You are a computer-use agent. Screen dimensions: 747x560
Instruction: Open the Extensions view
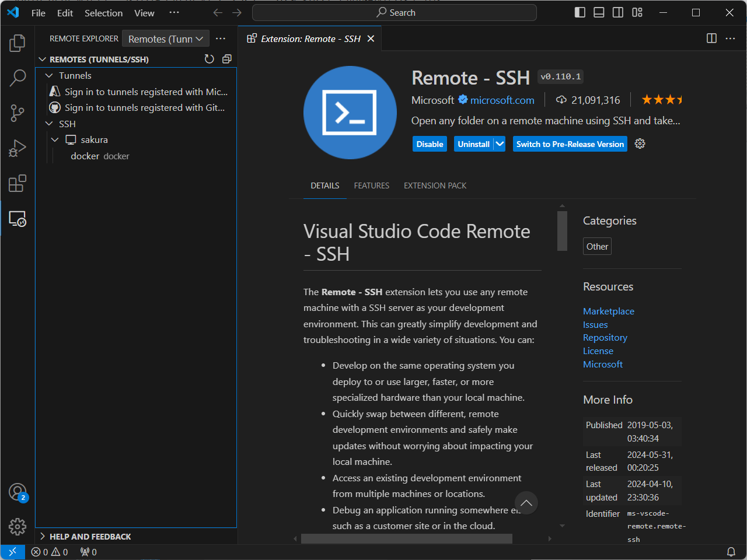click(x=18, y=183)
